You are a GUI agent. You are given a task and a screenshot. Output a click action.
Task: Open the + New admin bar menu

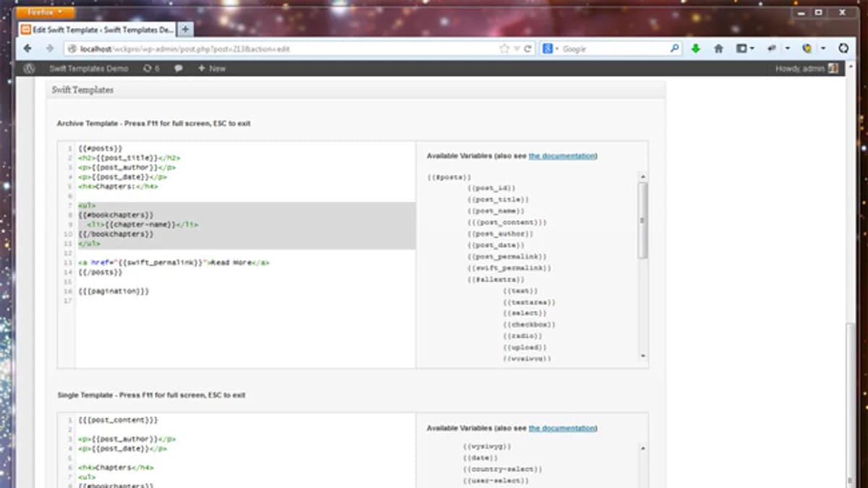(211, 69)
